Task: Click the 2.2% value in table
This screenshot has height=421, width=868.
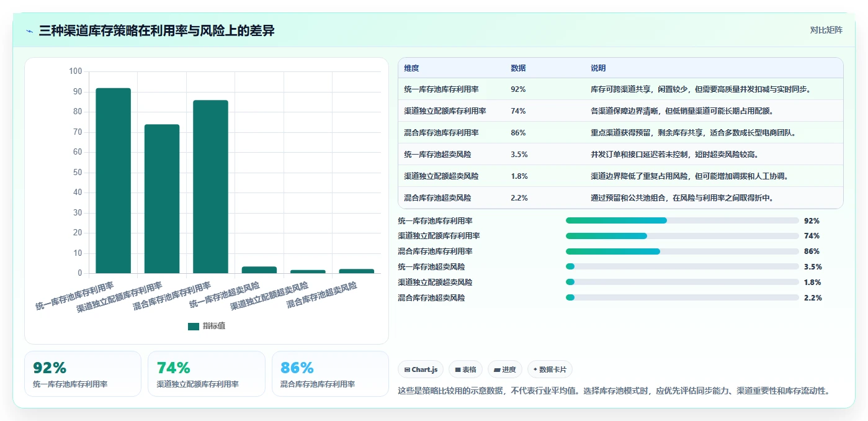Action: (x=519, y=198)
